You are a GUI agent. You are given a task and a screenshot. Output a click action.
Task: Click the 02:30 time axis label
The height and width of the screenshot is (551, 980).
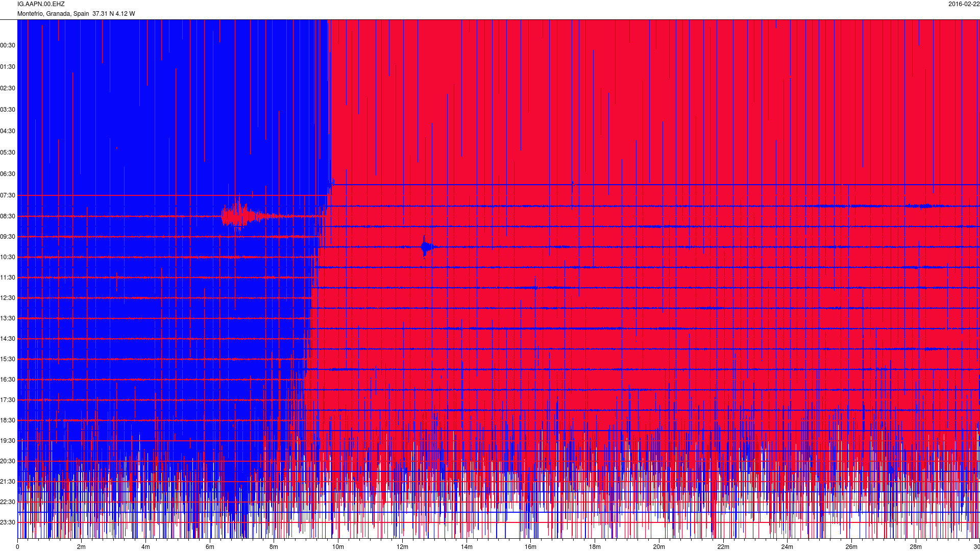coord(8,88)
